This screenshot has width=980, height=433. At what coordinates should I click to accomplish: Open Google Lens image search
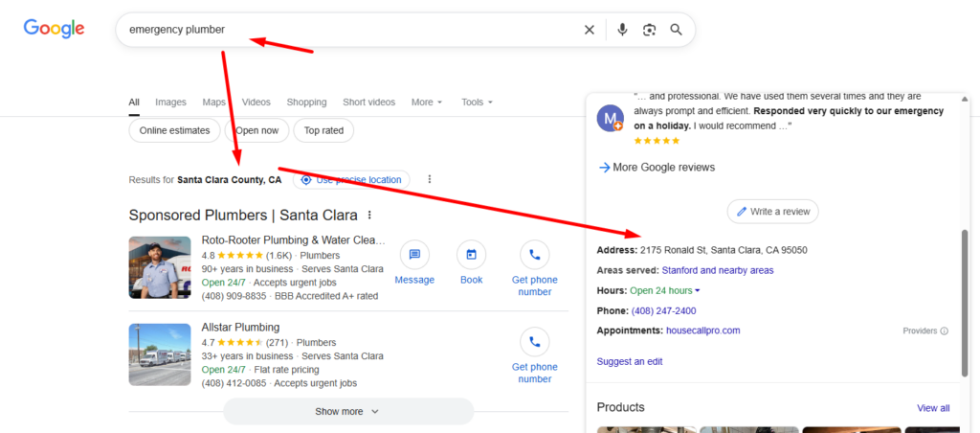pyautogui.click(x=649, y=30)
